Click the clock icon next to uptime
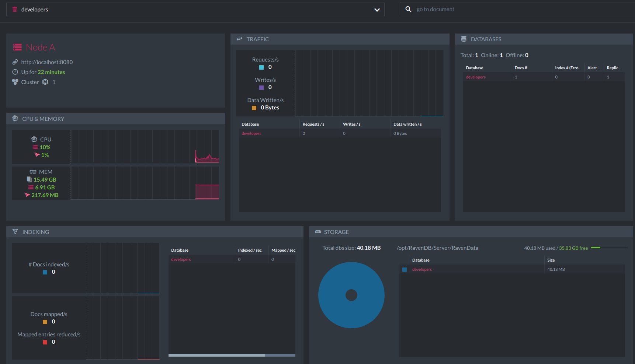This screenshot has width=635, height=364. click(15, 72)
